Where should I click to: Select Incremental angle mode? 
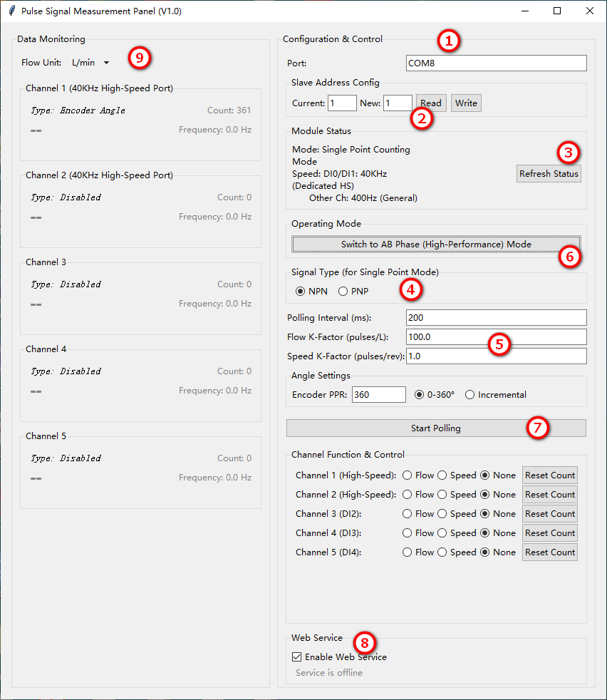[x=470, y=394]
